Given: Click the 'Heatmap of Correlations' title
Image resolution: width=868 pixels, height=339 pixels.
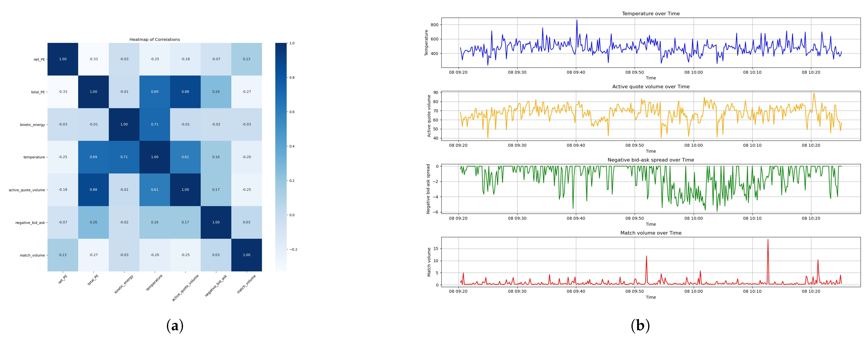Looking at the screenshot, I should point(155,39).
